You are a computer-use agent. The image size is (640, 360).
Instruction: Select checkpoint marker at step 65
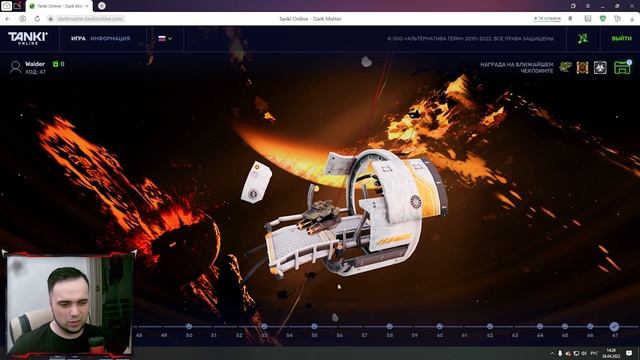[565, 326]
